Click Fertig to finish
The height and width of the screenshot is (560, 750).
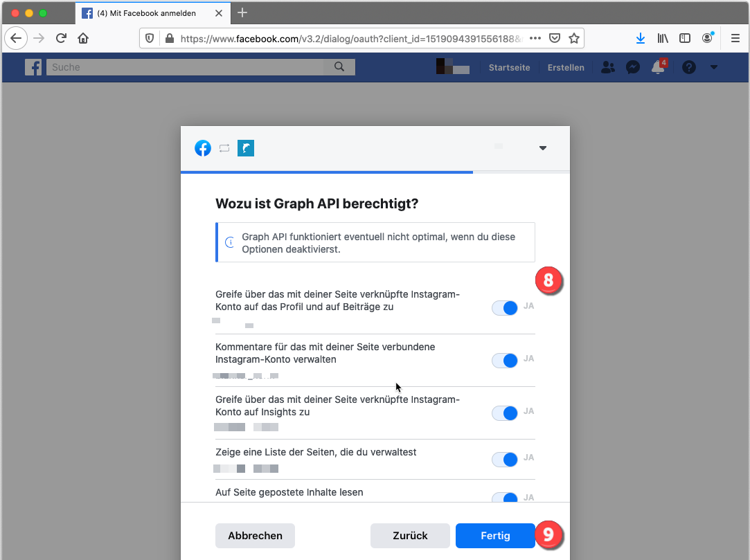click(495, 536)
